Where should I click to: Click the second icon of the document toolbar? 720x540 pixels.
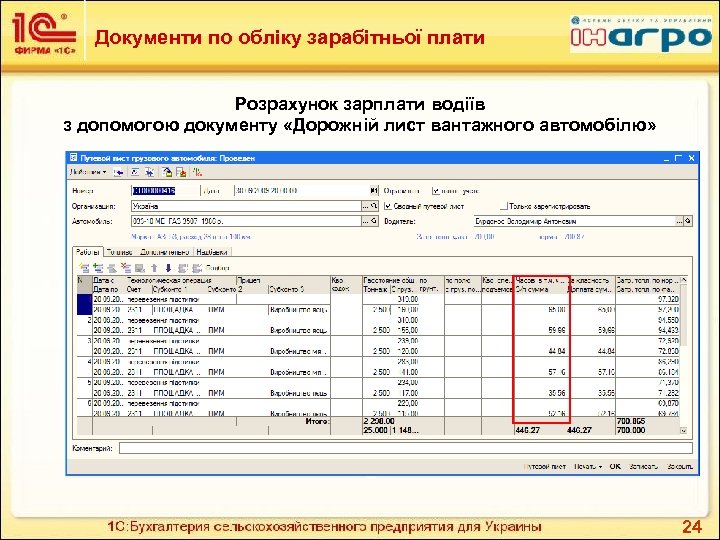135,172
